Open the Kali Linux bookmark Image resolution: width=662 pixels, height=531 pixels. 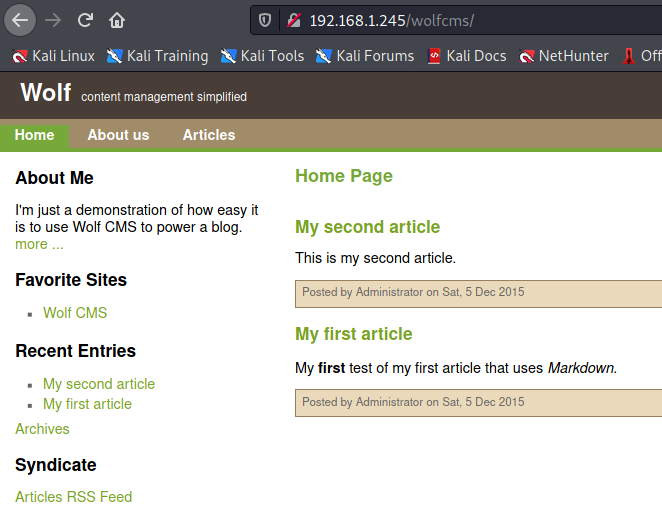tap(55, 56)
